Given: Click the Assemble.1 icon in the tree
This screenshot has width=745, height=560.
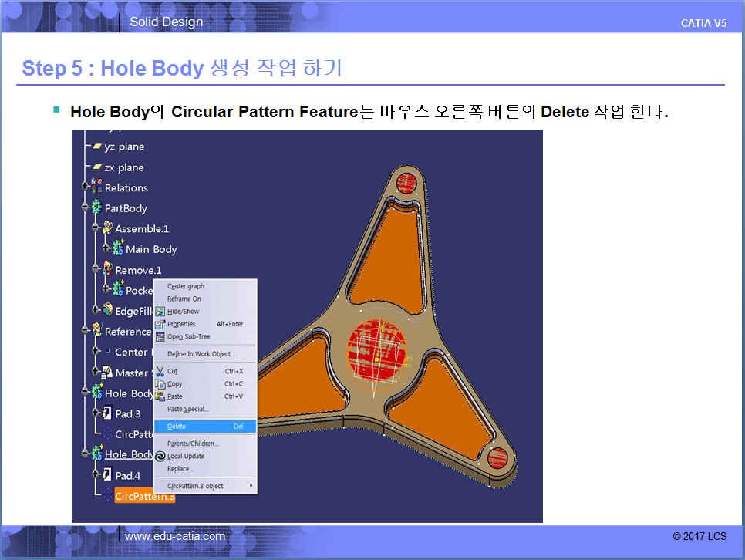Looking at the screenshot, I should tap(107, 228).
